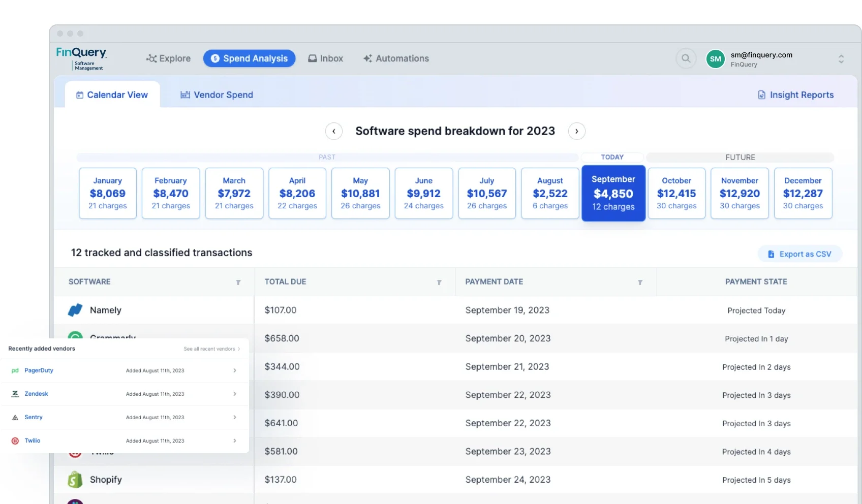
Task: Select the December spend card
Action: (803, 193)
